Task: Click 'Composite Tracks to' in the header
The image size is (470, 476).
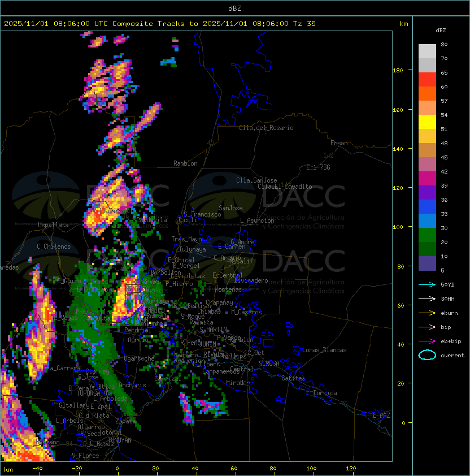Action: (155, 24)
